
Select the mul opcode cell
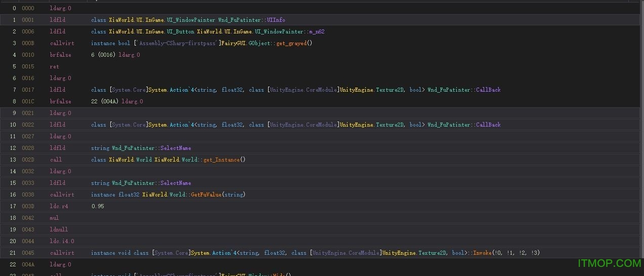tap(55, 218)
